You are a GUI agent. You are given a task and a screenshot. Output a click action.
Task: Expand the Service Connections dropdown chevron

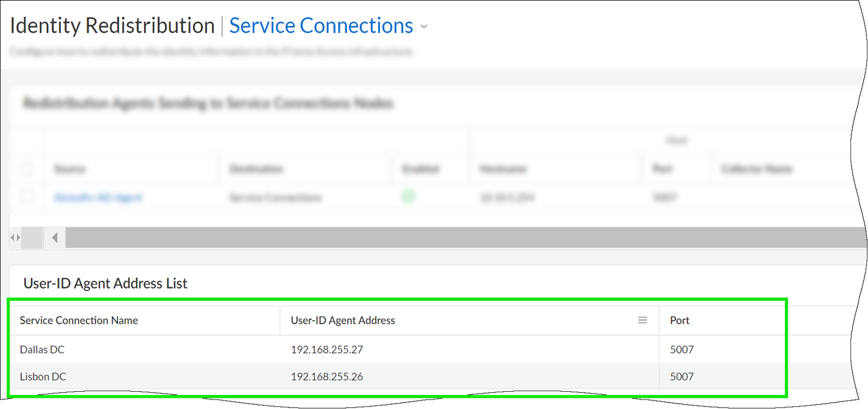click(x=424, y=27)
